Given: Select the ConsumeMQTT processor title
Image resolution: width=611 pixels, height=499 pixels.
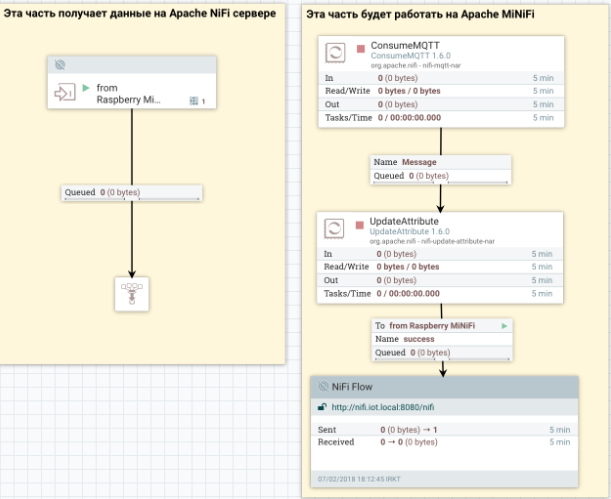Looking at the screenshot, I should [x=405, y=45].
